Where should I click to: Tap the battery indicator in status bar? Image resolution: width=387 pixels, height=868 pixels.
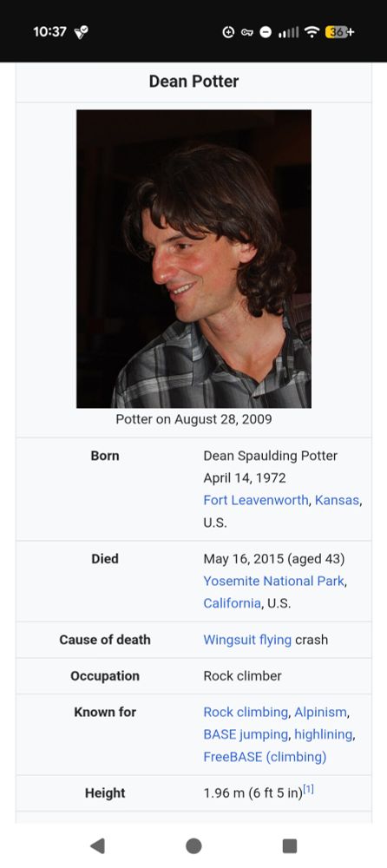pyautogui.click(x=339, y=32)
